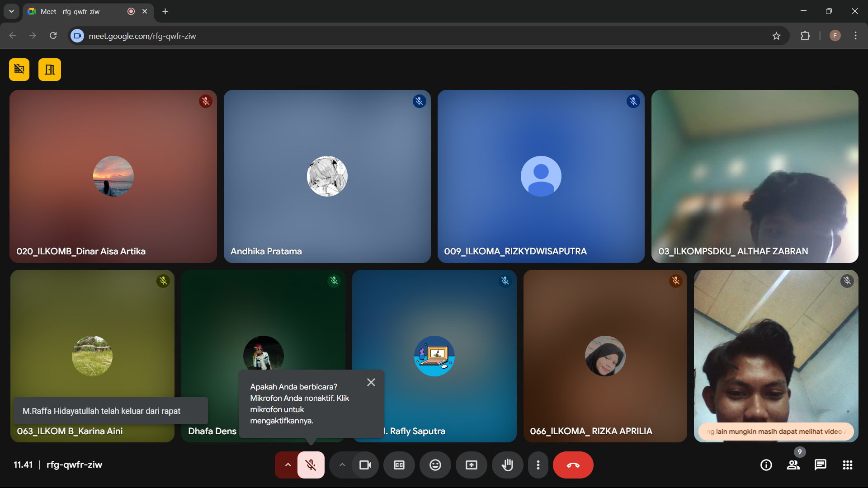Click the present screen icon
Image resolution: width=868 pixels, height=488 pixels.
472,465
